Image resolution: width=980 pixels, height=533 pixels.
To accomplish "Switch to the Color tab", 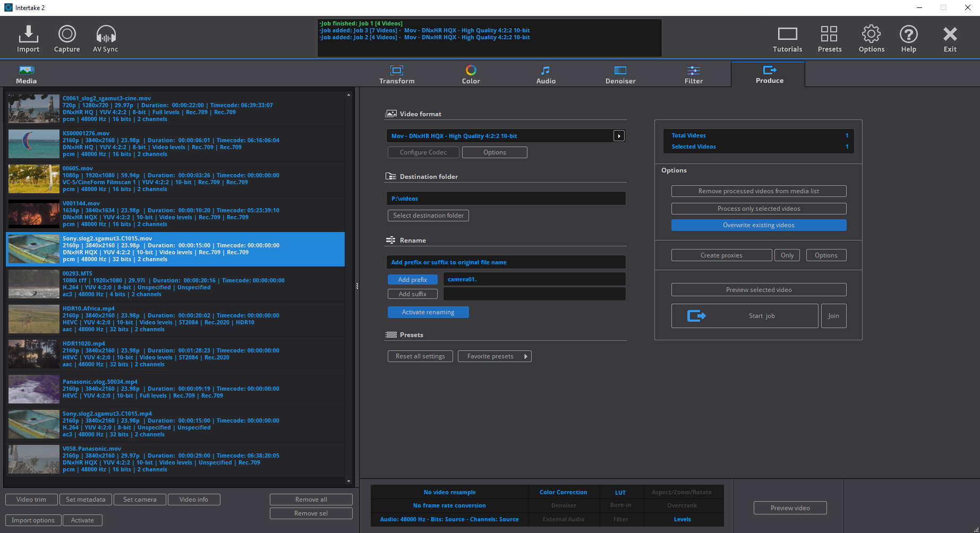I will click(471, 74).
